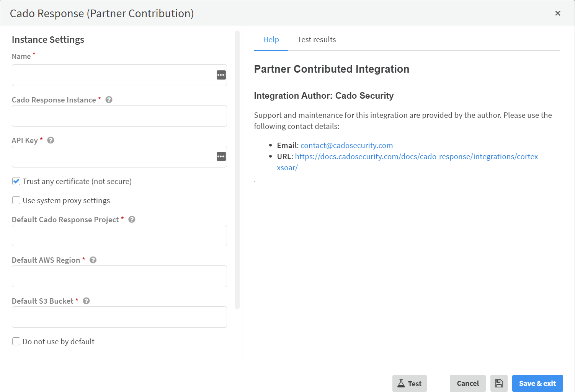575x392 pixels.
Task: Click the credentials icon in the API Key field
Action: point(221,156)
